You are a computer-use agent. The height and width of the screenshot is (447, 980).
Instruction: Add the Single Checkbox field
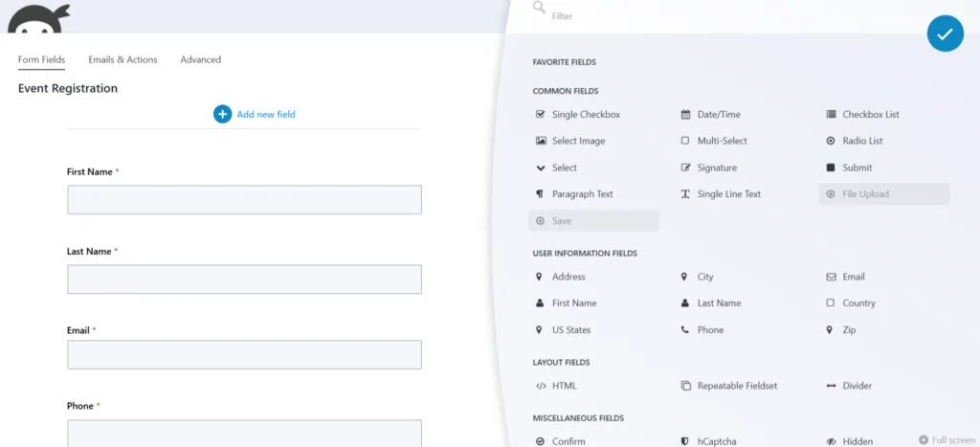click(577, 115)
